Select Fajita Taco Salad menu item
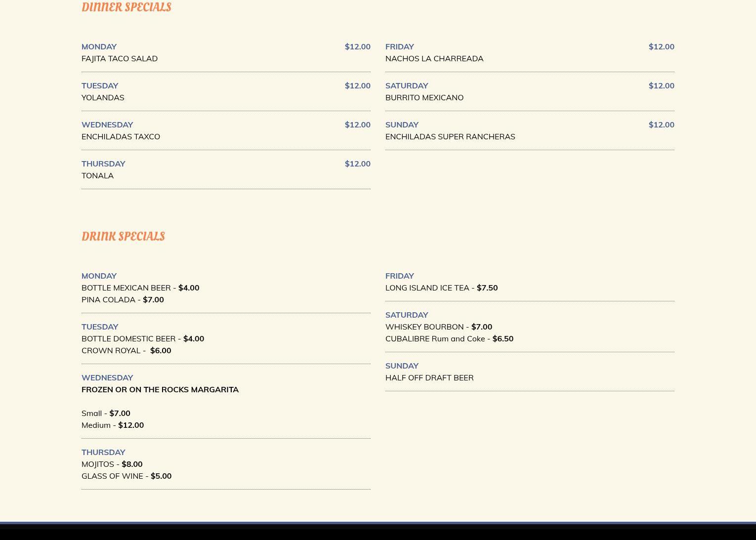The width and height of the screenshot is (756, 540). point(120,58)
